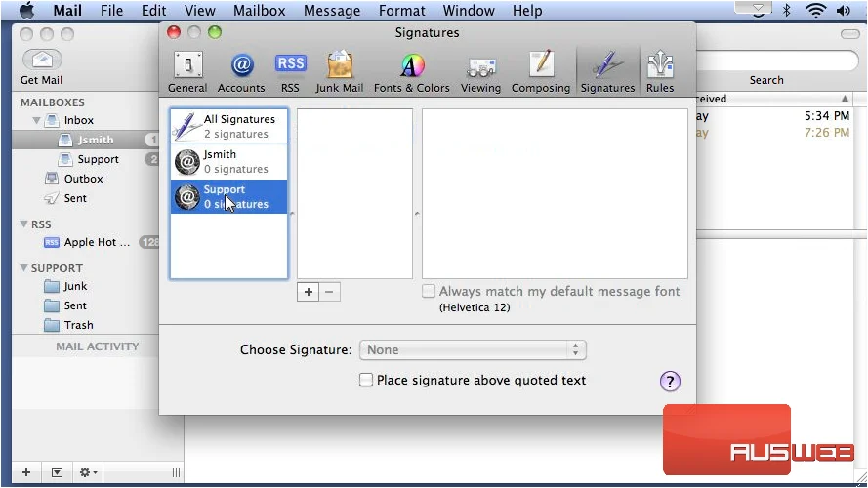The image size is (868, 488).
Task: Open the Accounts preferences pane
Action: [241, 72]
